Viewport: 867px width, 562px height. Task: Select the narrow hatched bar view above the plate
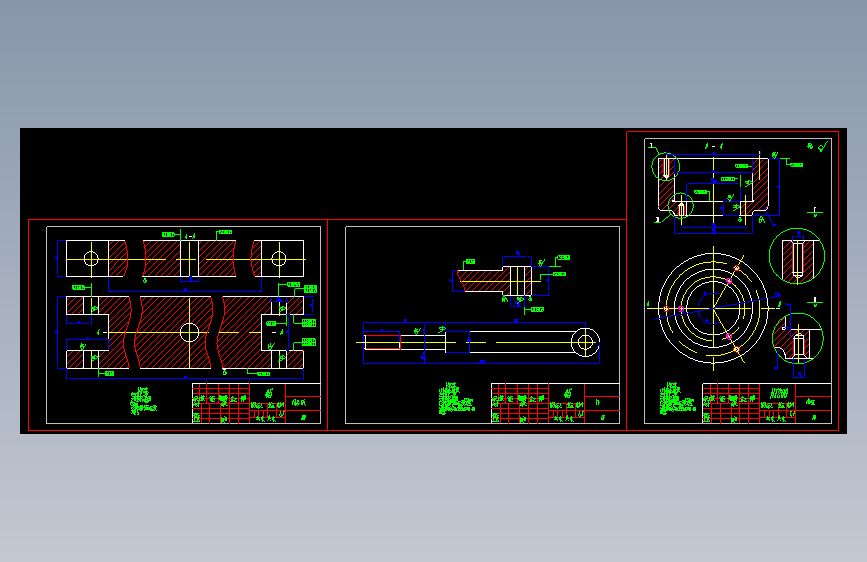(185, 258)
